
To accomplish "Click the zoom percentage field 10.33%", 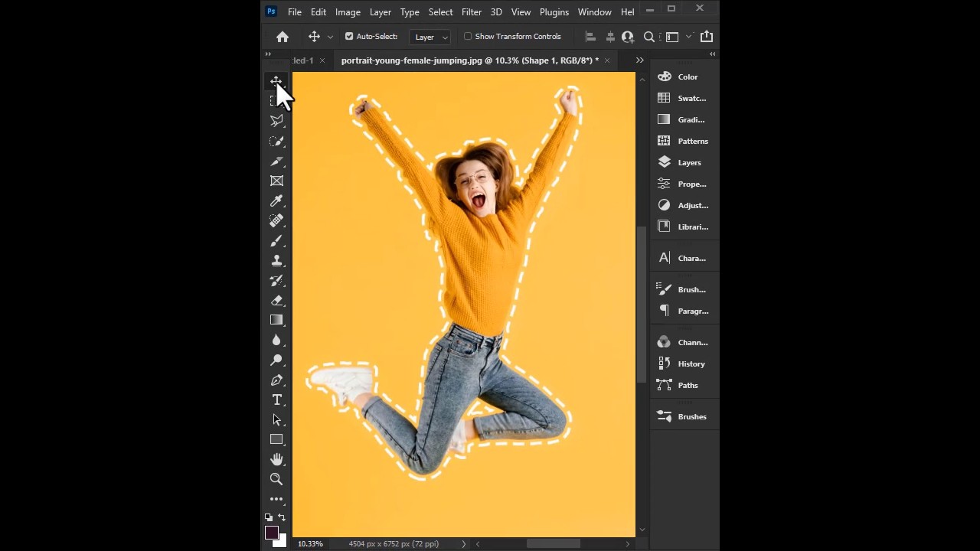I will coord(310,544).
